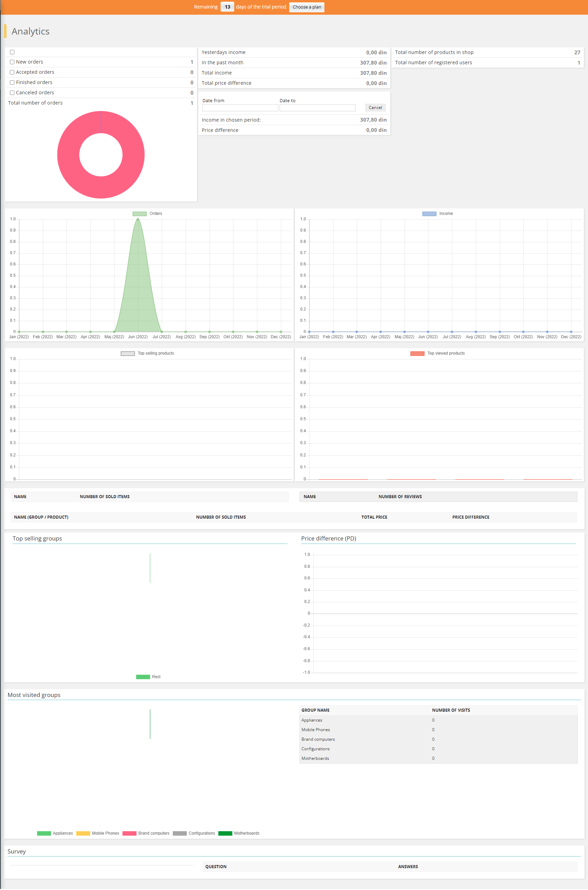Toggle Top viewed products legend swatch
The image size is (588, 890).
click(417, 354)
